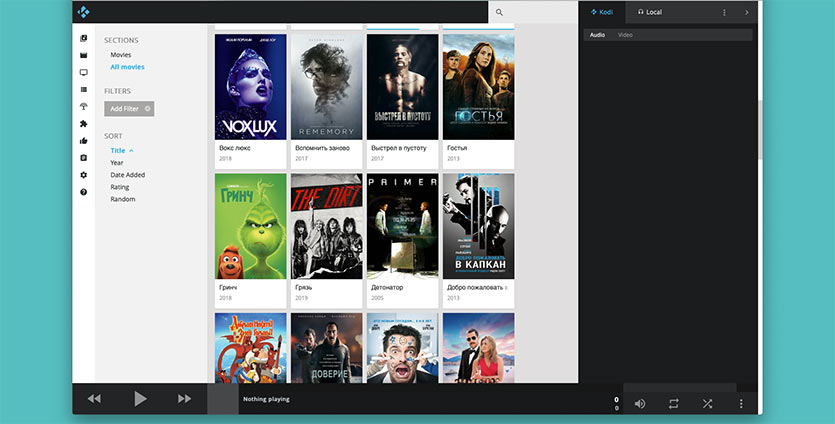Switch to the Local player tab
This screenshot has height=424, width=835.
(x=650, y=12)
